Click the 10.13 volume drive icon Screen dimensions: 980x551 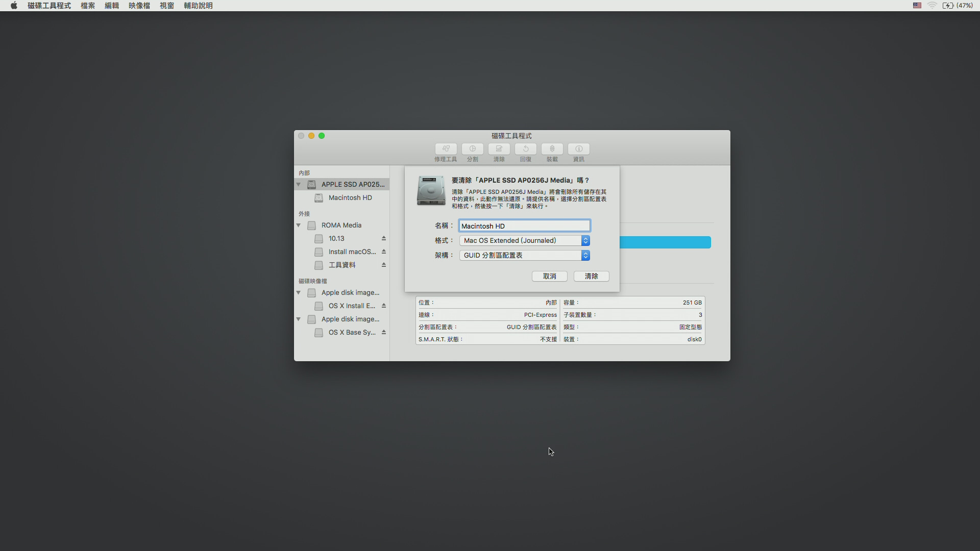(x=318, y=238)
